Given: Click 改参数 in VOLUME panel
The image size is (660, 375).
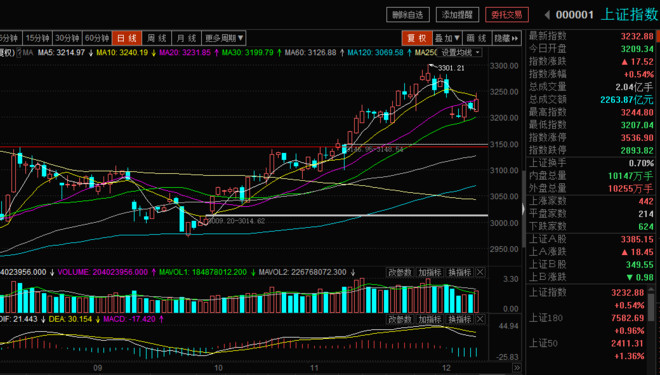Looking at the screenshot, I should click(399, 272).
